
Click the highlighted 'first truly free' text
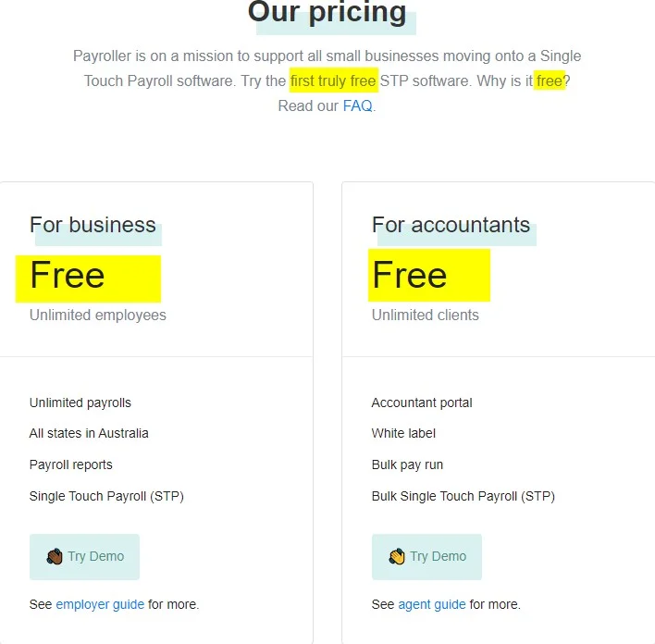tap(333, 80)
